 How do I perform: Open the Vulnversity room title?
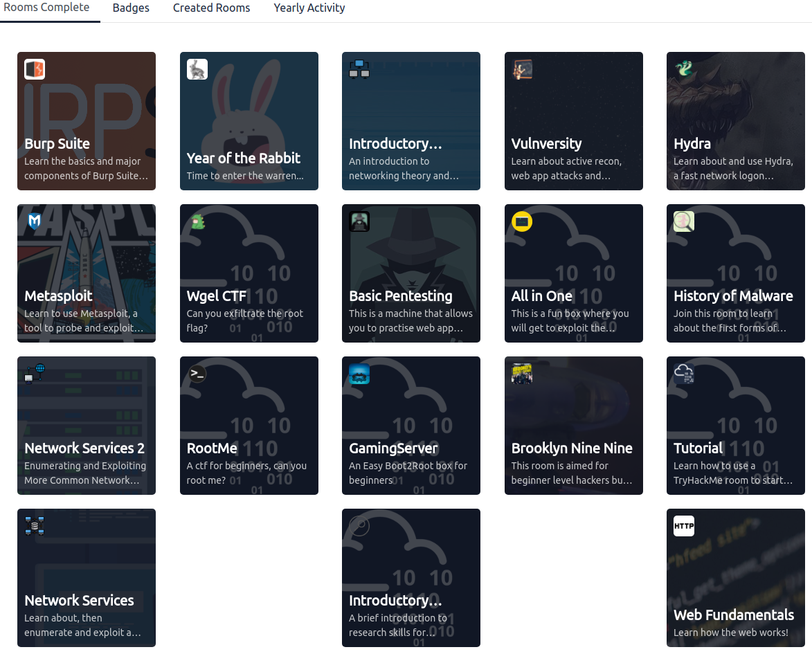(x=546, y=143)
